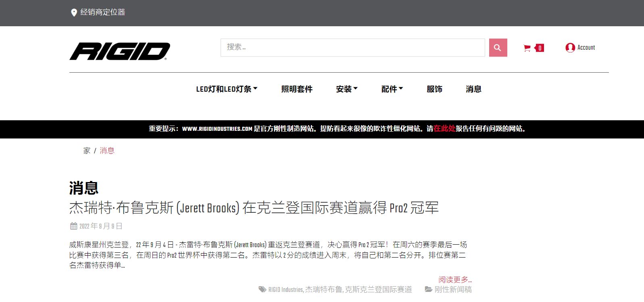Open the 照明套件 menu item
This screenshot has height=302, width=644.
297,89
